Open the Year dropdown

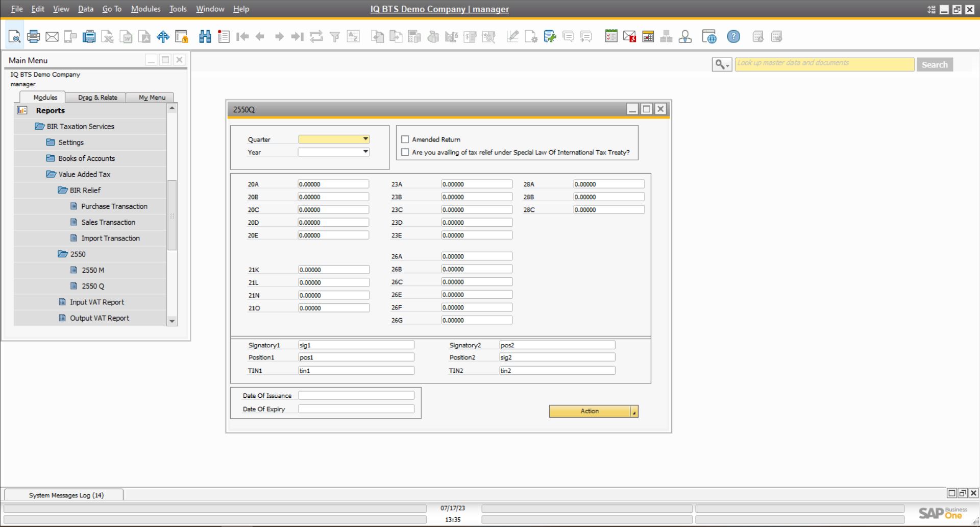[365, 152]
